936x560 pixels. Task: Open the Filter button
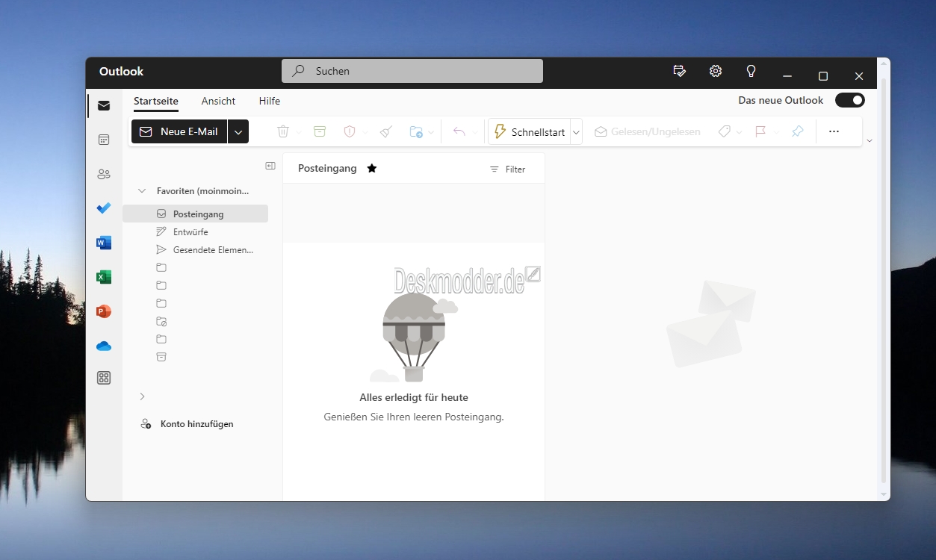pos(507,169)
